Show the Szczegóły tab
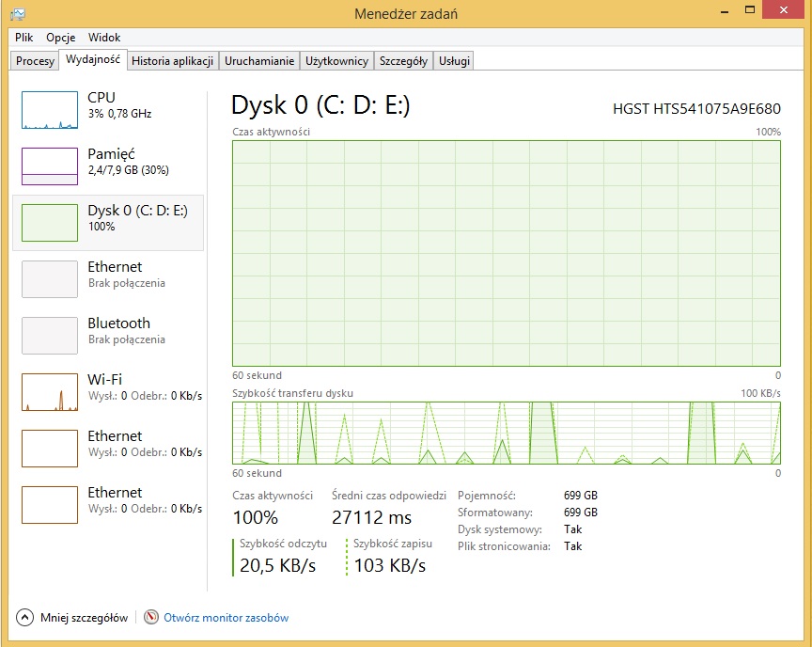The height and width of the screenshot is (647, 812). click(x=403, y=61)
